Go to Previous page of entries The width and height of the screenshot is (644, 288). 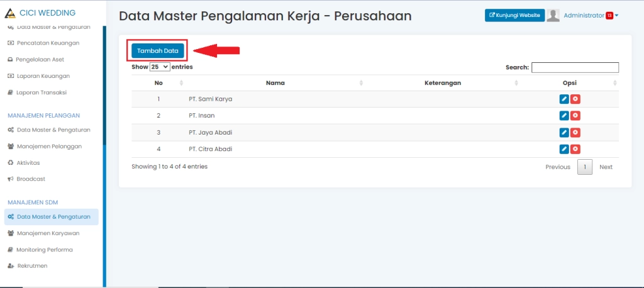click(x=558, y=167)
